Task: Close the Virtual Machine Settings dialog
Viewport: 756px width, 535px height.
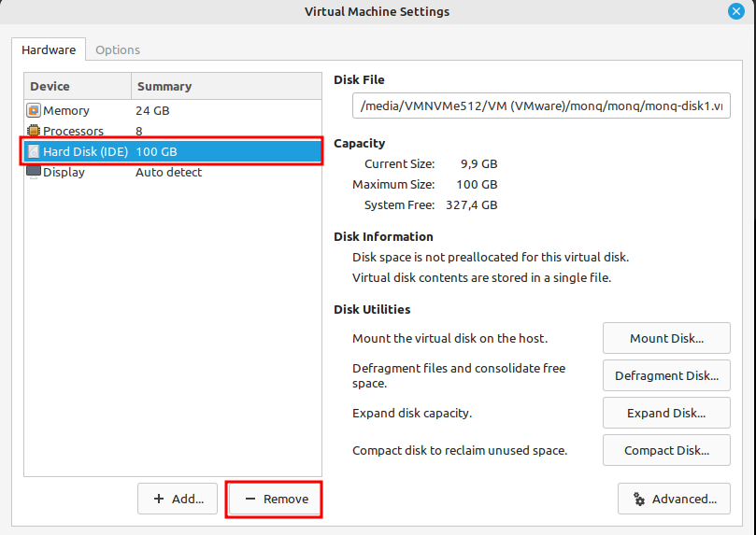Action: point(736,11)
